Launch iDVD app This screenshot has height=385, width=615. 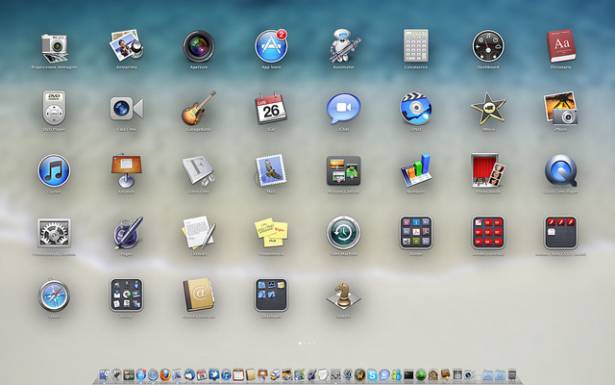[x=416, y=108]
